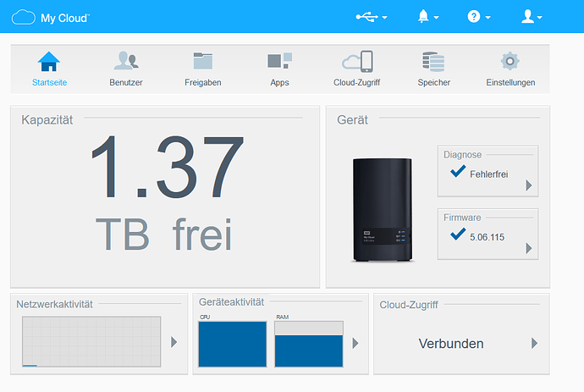Select the Startseite tab label

[x=50, y=82]
